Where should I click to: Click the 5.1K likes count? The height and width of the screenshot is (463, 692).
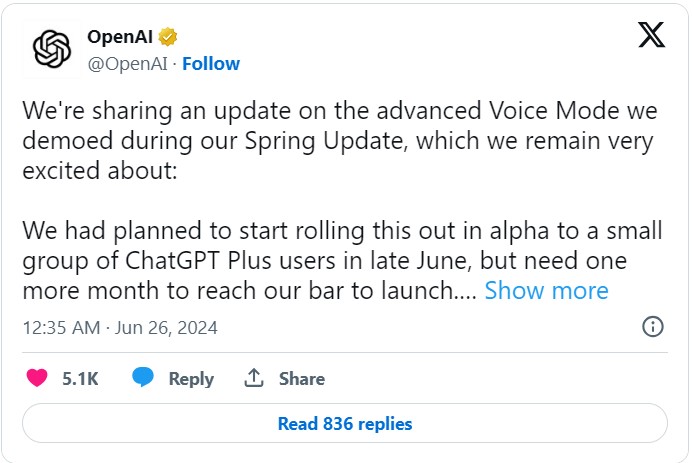tap(80, 379)
